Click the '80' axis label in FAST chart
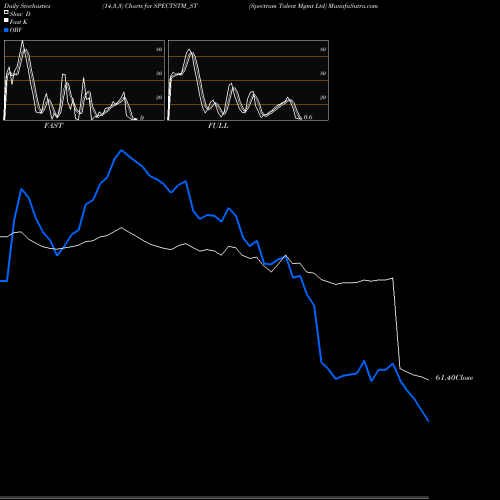 point(159,49)
